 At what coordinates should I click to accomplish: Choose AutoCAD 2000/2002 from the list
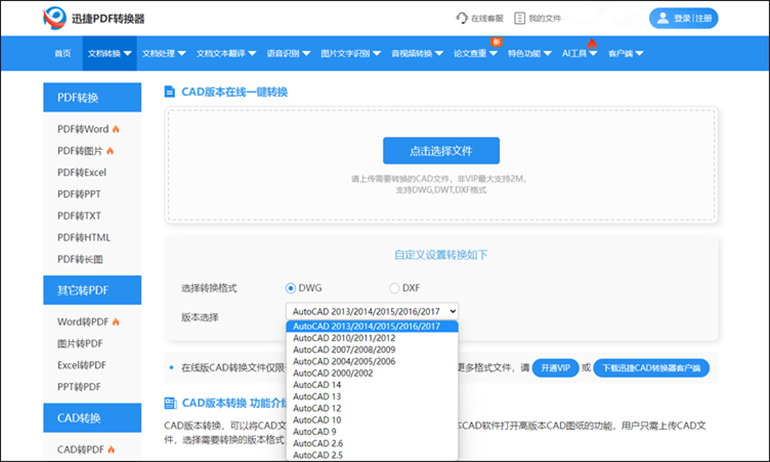coord(372,374)
